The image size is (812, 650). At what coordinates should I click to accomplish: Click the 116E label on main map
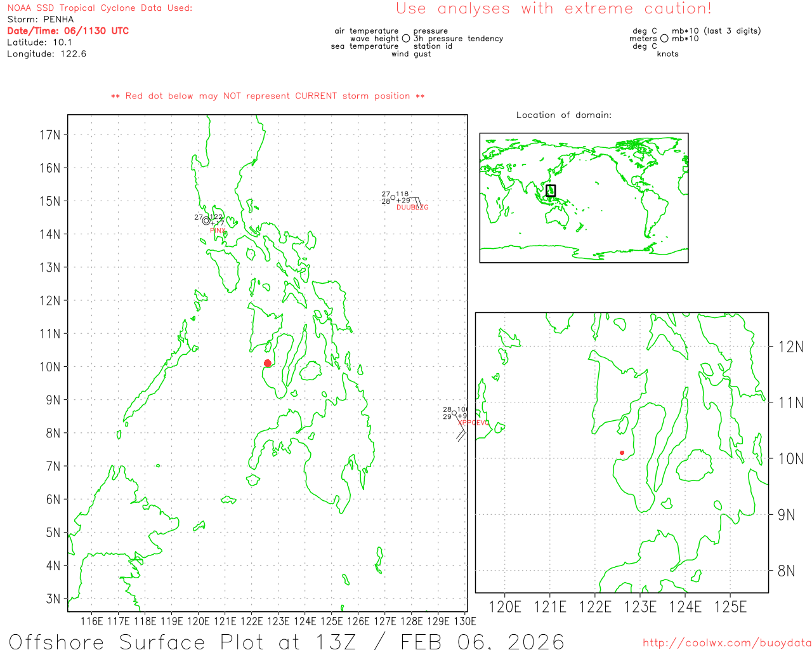tap(92, 621)
